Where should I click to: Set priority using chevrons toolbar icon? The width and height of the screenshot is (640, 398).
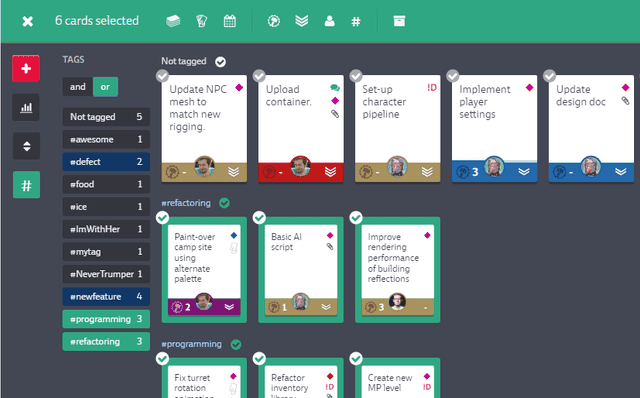coord(302,21)
